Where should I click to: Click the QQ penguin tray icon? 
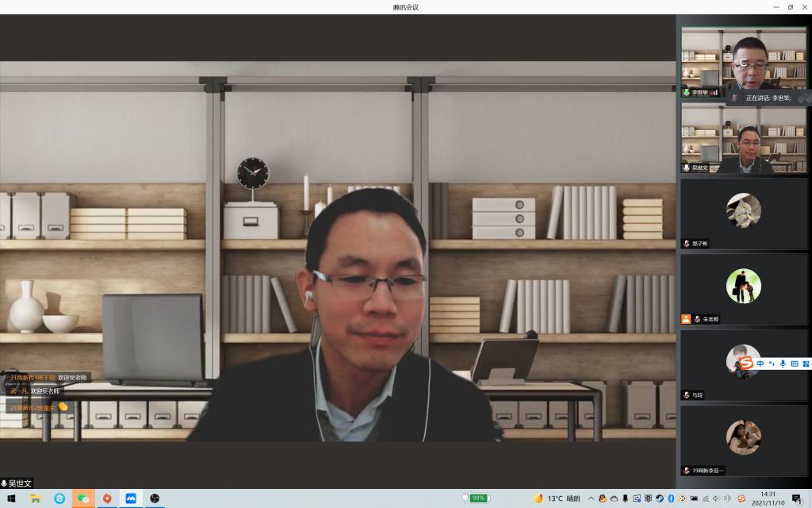[x=603, y=498]
